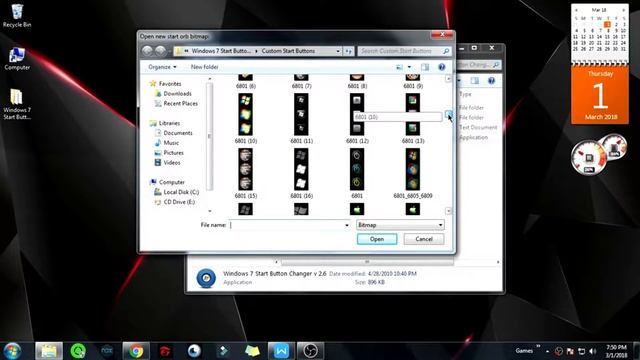This screenshot has height=360, width=640.
Task: Click Custom Start Buttons in the address path
Action: [288, 51]
